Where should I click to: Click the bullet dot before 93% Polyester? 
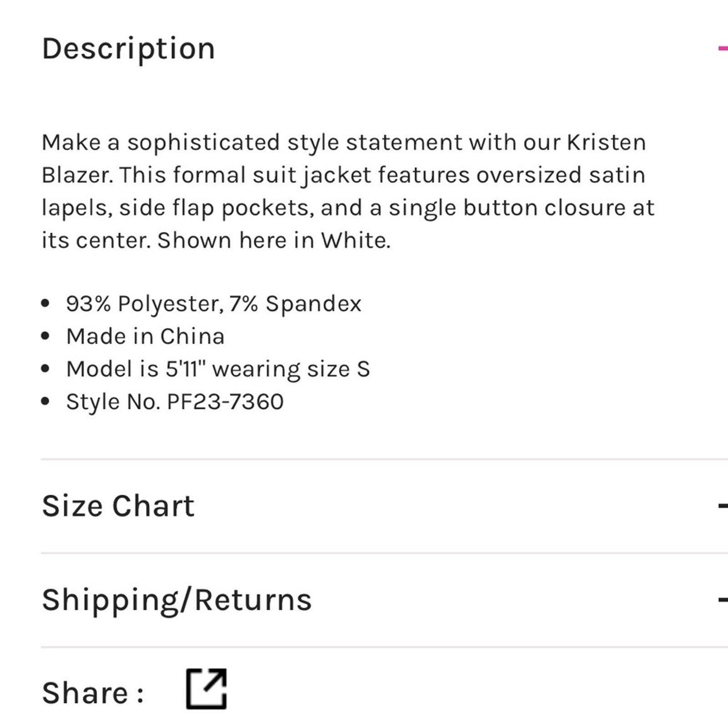(45, 303)
